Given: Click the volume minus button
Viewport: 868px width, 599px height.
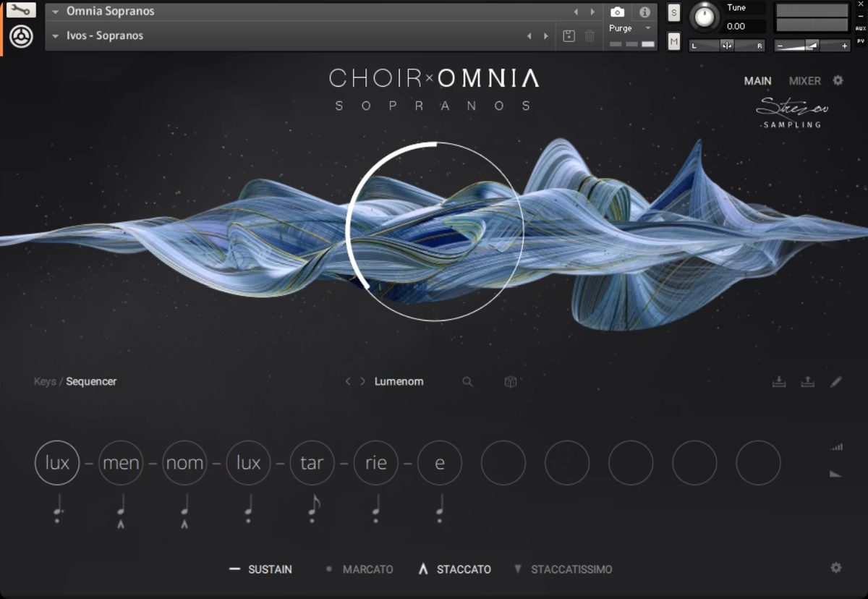Looking at the screenshot, I should 780,45.
